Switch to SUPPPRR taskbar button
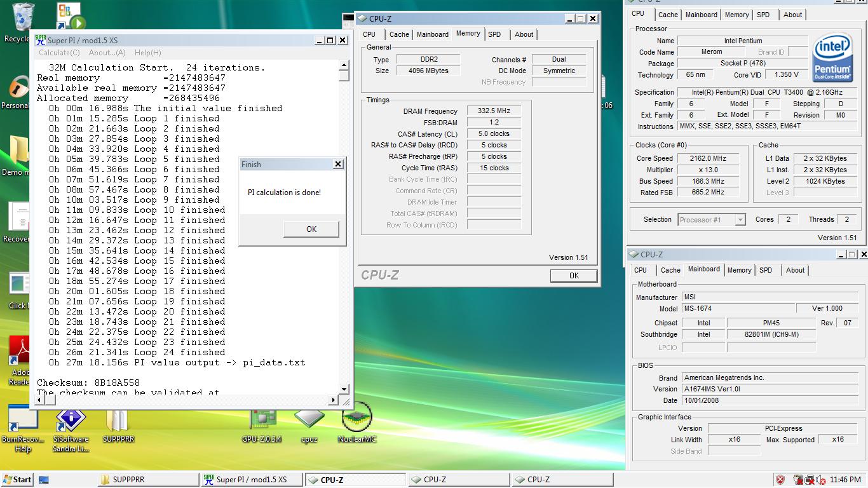The height and width of the screenshot is (488, 868). (x=147, y=480)
